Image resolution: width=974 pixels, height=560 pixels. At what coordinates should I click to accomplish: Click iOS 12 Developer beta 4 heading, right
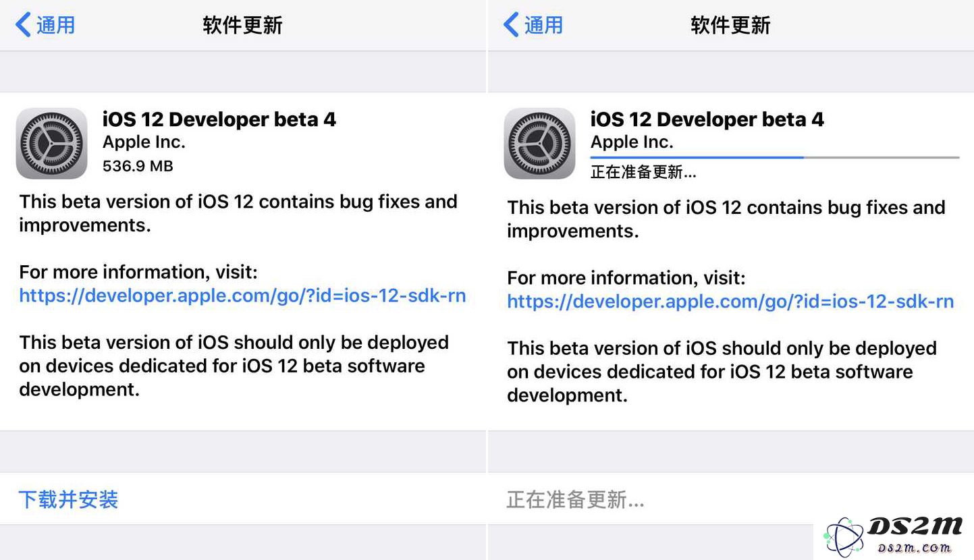707,119
